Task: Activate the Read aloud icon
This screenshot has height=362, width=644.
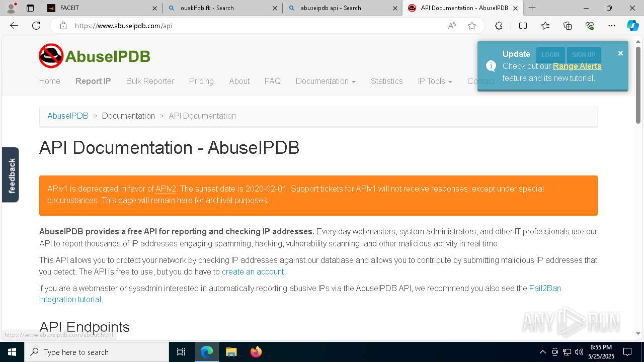Action: [x=452, y=26]
